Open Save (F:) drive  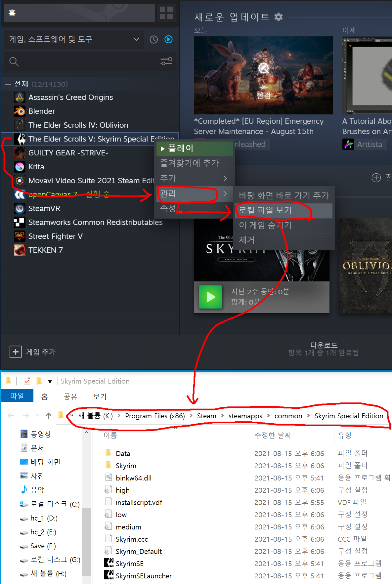[x=38, y=546]
